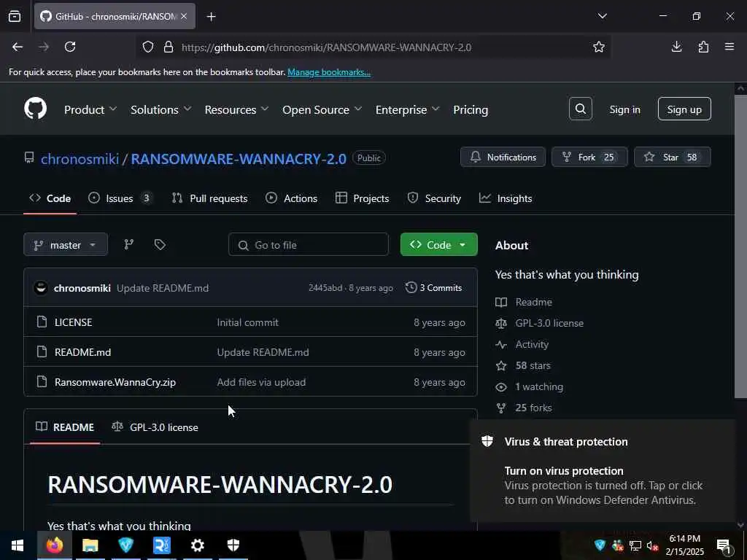747x560 pixels.
Task: Open the list all tabs chevron
Action: pos(602,16)
